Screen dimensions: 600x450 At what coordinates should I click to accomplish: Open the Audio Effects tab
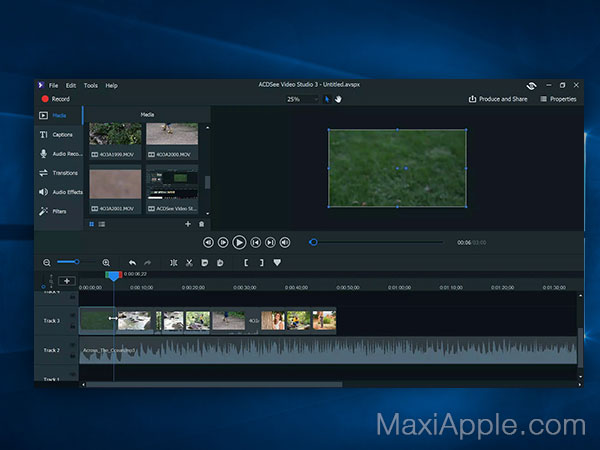click(58, 192)
